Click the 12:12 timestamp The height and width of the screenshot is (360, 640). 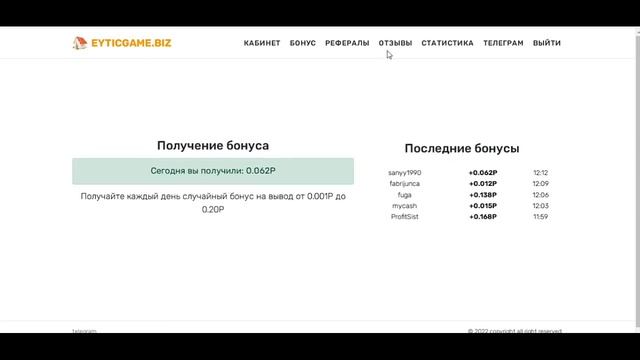(541, 173)
